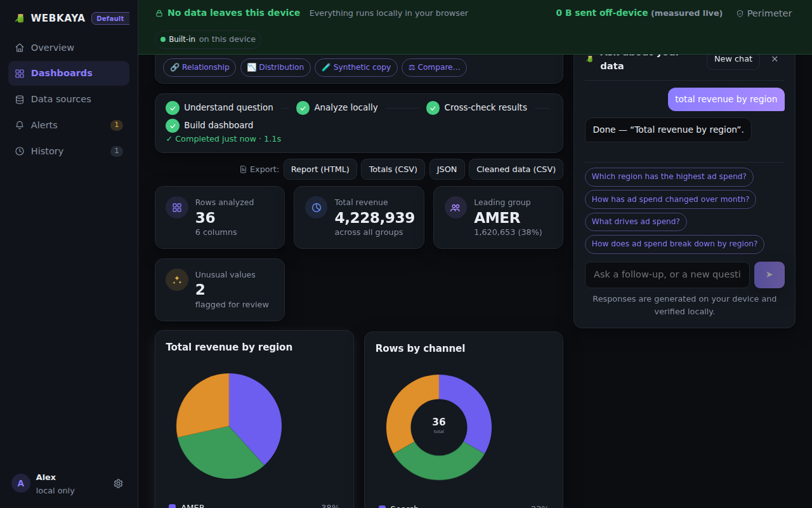Close the chat panel with X

click(x=775, y=59)
